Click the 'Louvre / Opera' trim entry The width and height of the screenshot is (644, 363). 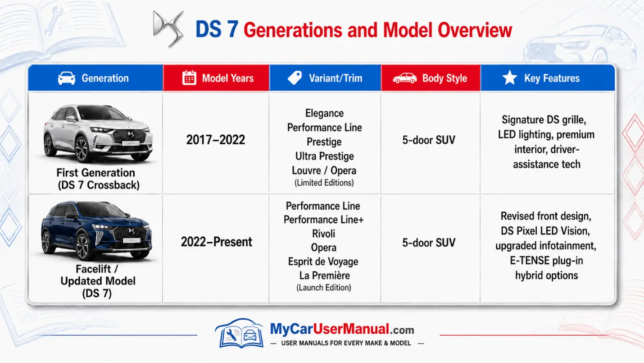324,170
